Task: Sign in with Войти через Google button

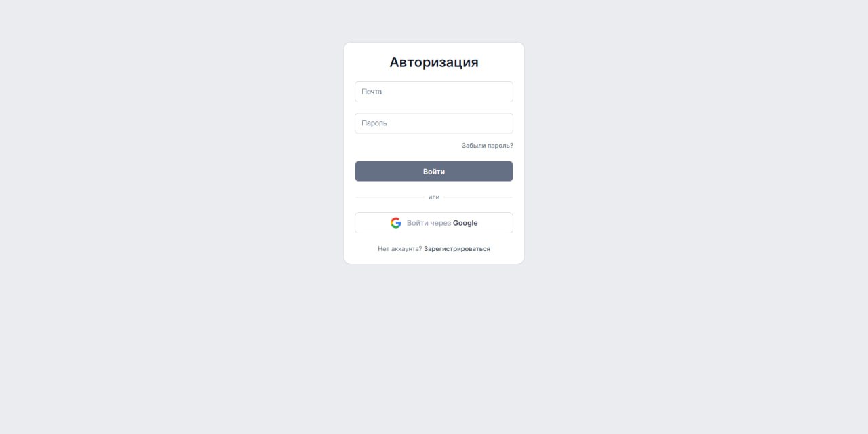Action: tap(434, 223)
